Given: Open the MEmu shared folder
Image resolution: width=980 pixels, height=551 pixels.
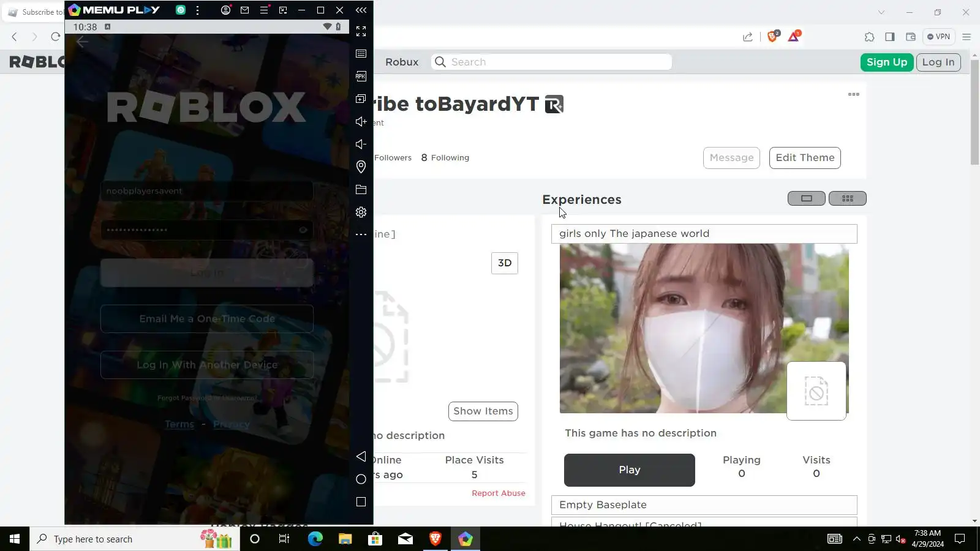Looking at the screenshot, I should pos(361,190).
